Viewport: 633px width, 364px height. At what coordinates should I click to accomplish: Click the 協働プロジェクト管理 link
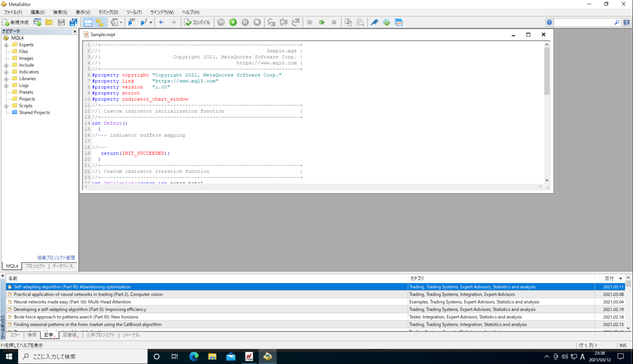point(56,258)
